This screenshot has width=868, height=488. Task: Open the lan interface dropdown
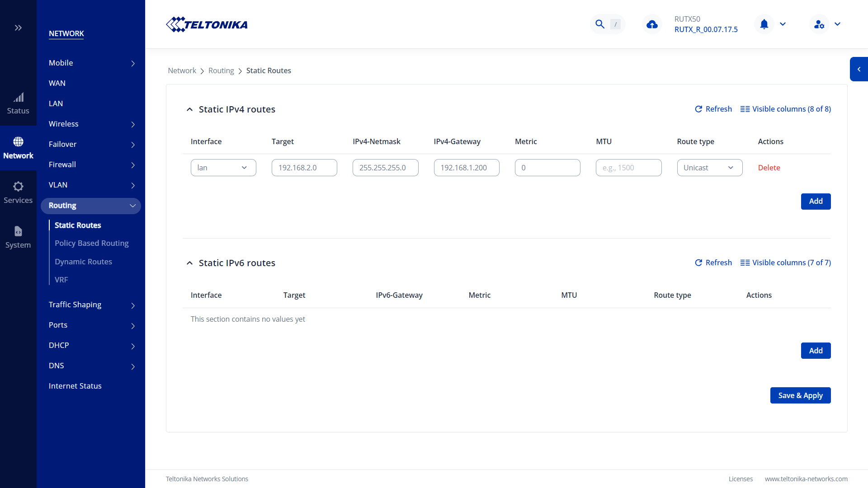(x=223, y=168)
